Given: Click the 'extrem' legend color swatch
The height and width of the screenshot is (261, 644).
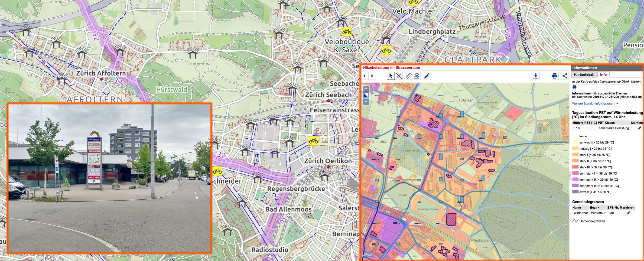Looking at the screenshot, I should 575,192.
